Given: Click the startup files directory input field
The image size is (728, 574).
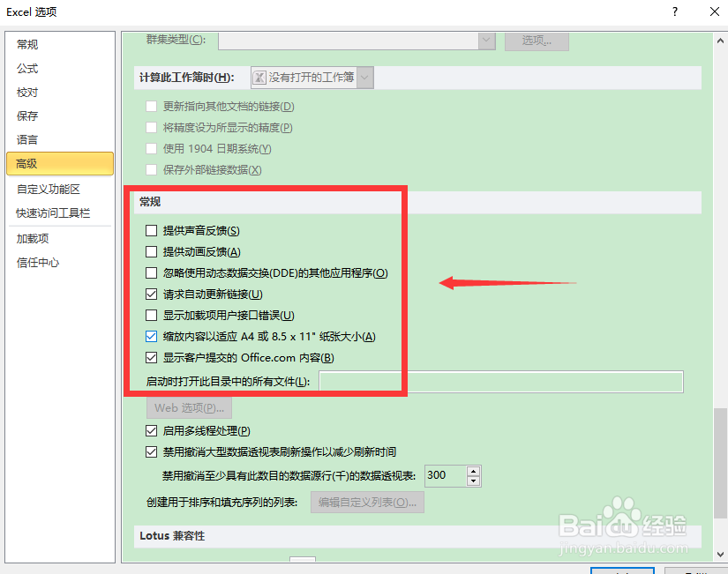Looking at the screenshot, I should 500,381.
